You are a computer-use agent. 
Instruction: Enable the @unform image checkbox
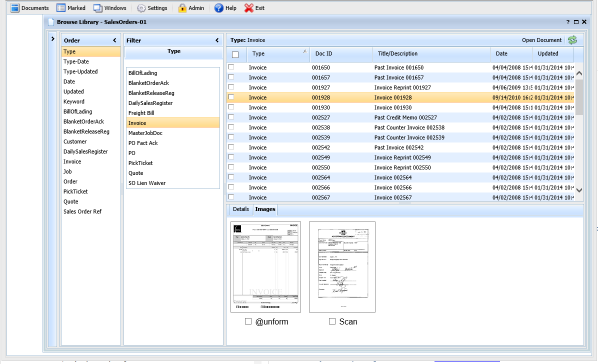click(x=248, y=321)
